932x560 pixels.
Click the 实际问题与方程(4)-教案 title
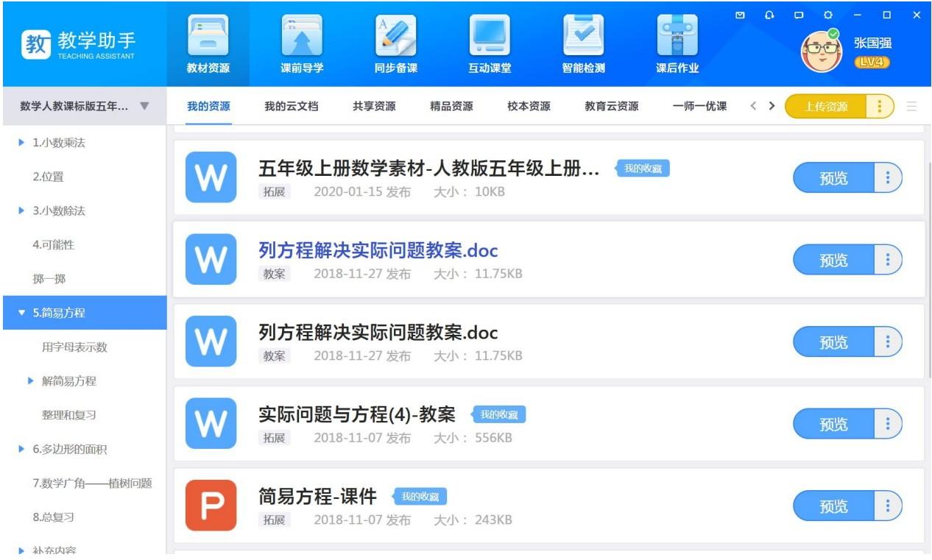click(x=357, y=415)
